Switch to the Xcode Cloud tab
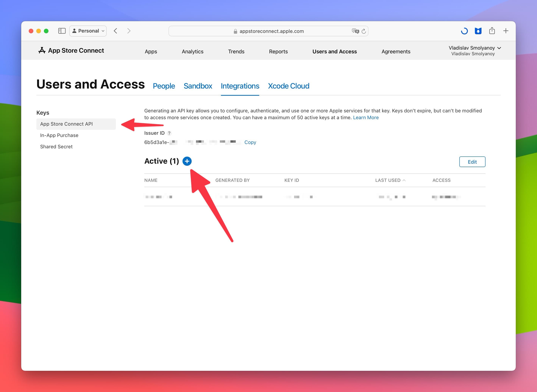The width and height of the screenshot is (537, 392). pos(289,86)
